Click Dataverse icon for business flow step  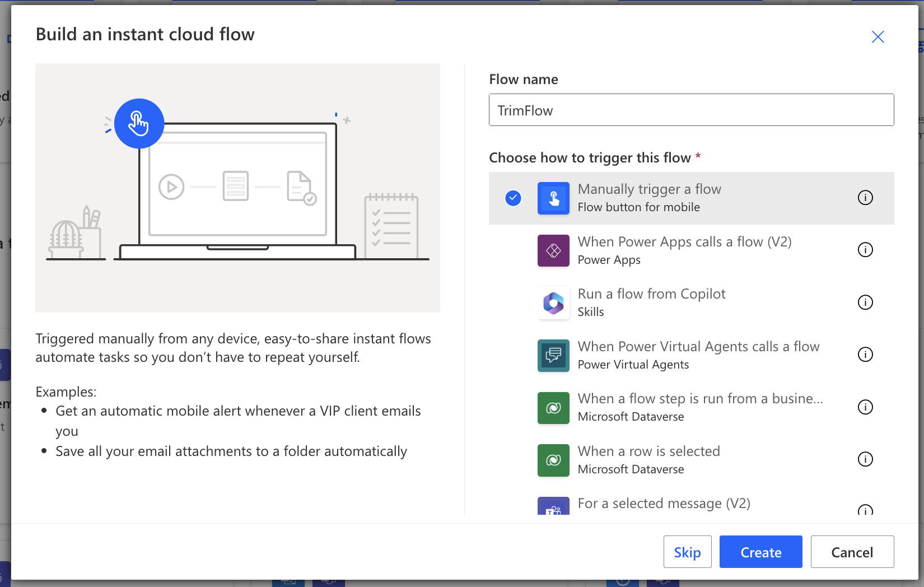[553, 408]
